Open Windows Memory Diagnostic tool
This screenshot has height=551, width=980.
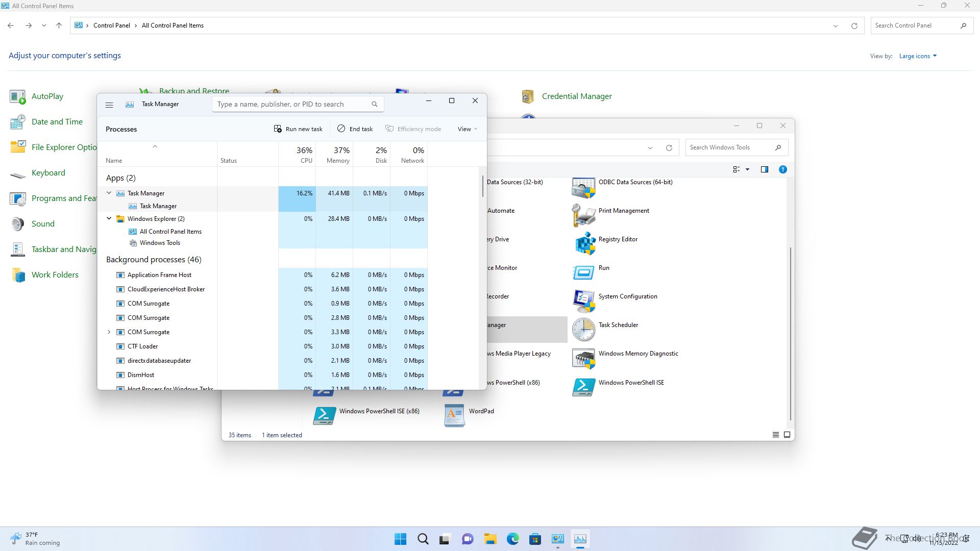625,359
